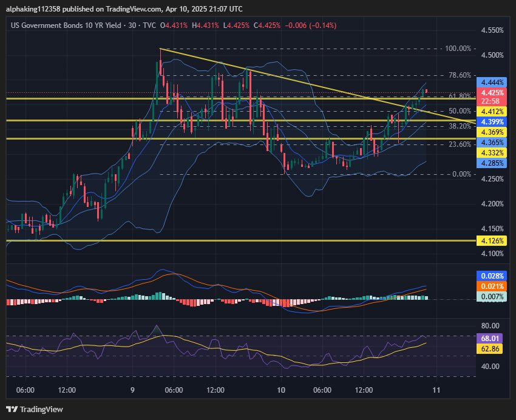516x420 pixels.
Task: Select the 4.285% blue price label
Action: coord(492,163)
